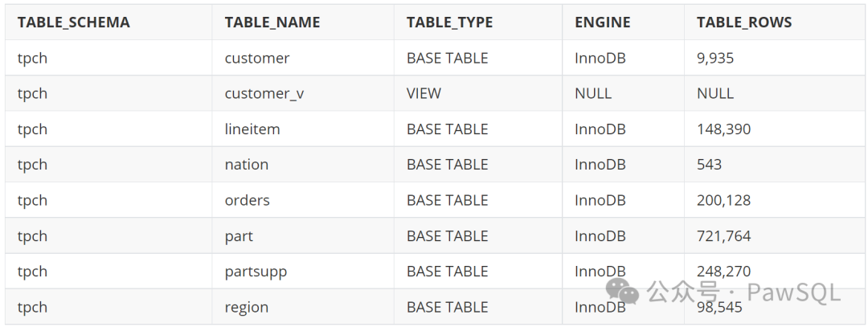Click the 148,390 row count cell
This screenshot has height=327, width=868.
[x=723, y=129]
